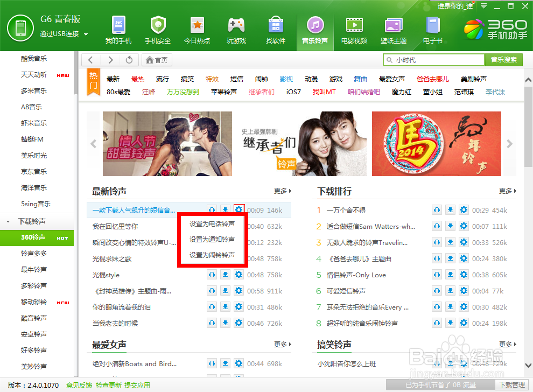Select the 最热 category tab
Image resolution: width=533 pixels, height=392 pixels.
coord(138,79)
